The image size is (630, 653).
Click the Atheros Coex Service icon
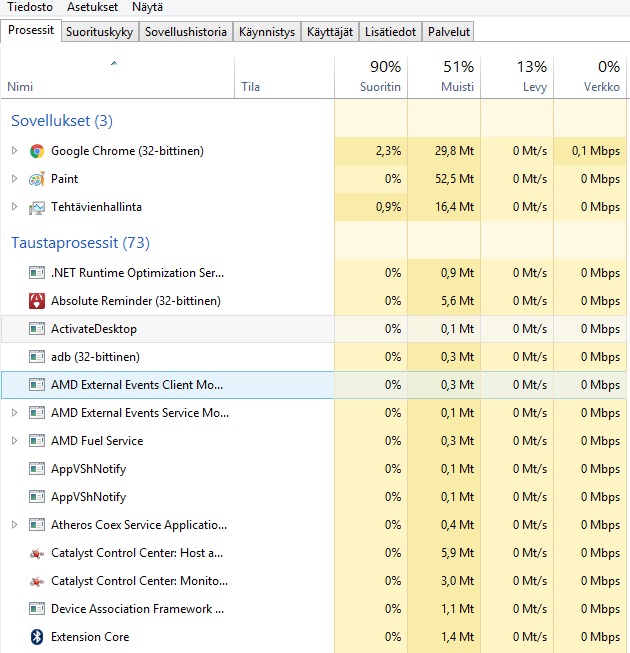37,525
